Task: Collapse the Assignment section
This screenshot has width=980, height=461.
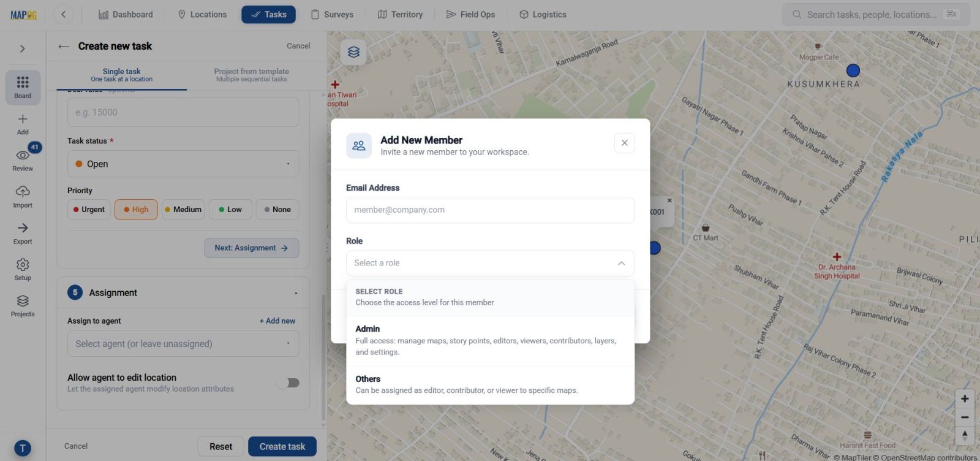Action: click(296, 293)
